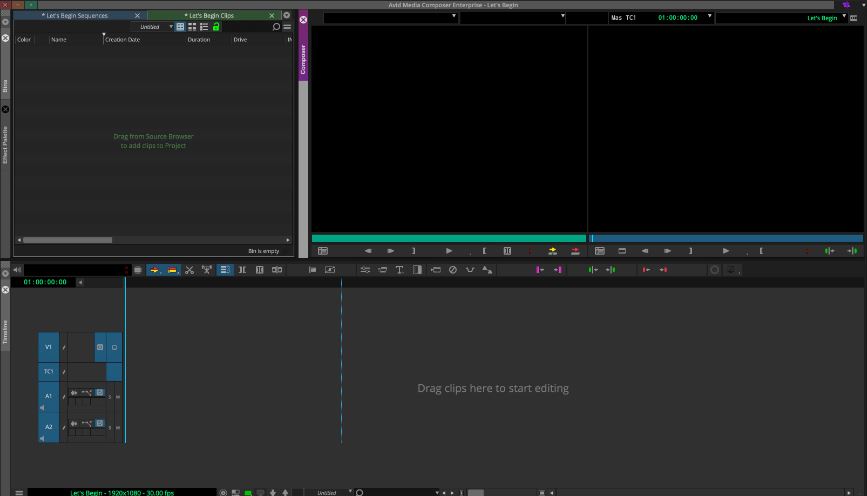Toggle the A2 track selector

[49, 427]
